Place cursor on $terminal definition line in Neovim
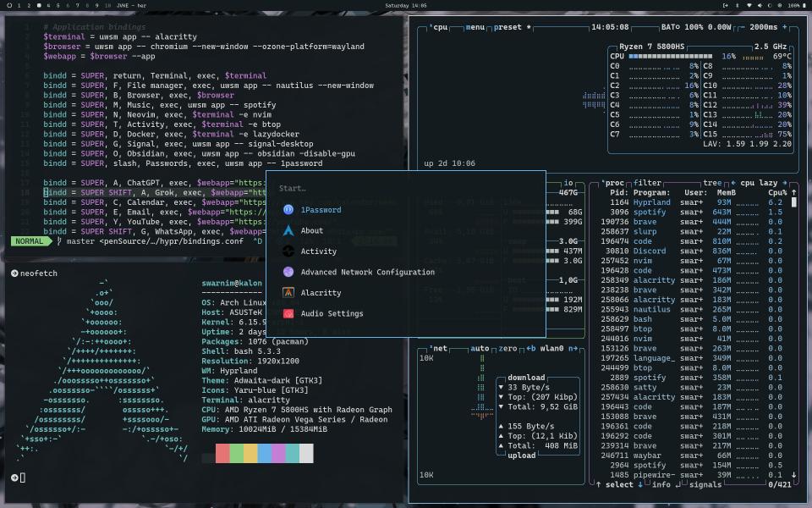This screenshot has height=508, width=812. (x=119, y=36)
